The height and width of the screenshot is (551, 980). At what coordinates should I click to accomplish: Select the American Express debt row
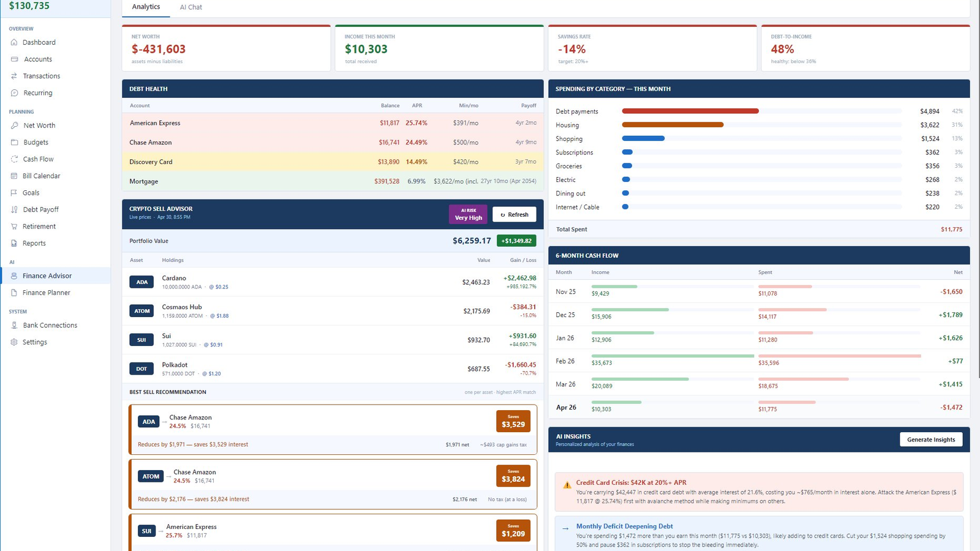point(333,123)
